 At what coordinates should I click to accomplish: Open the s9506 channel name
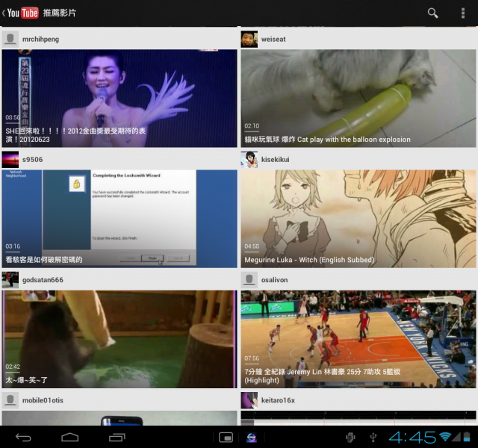[x=32, y=159]
